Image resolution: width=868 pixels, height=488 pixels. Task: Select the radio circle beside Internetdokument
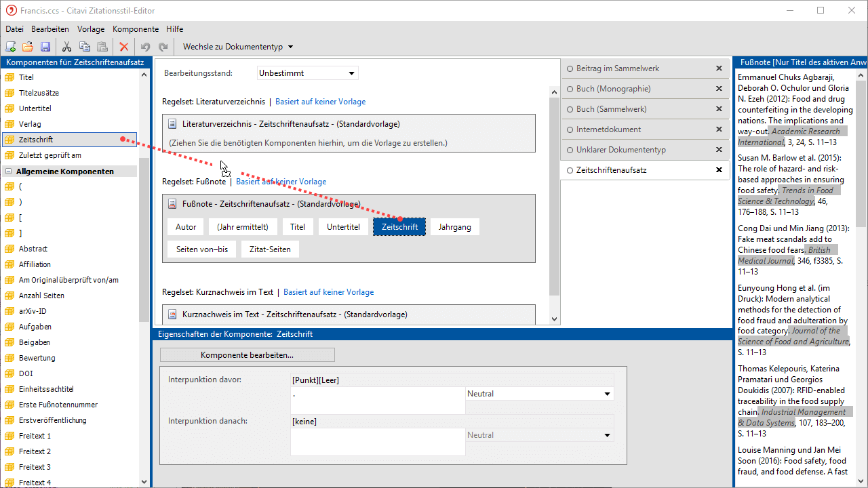pyautogui.click(x=570, y=129)
